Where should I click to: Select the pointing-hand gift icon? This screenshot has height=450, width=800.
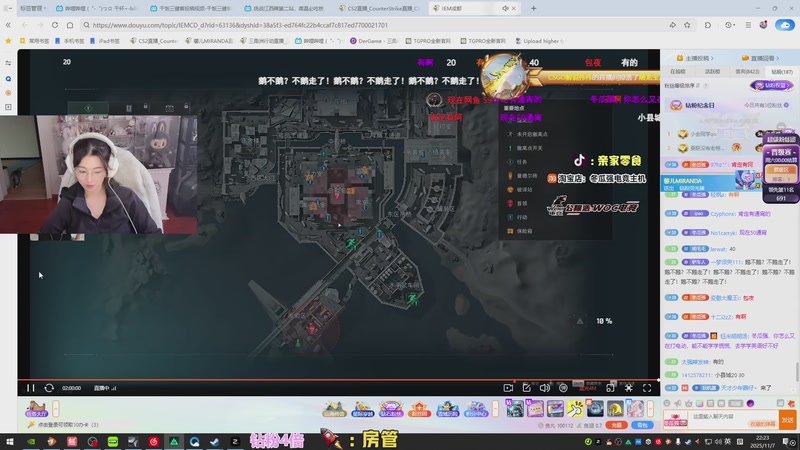(575, 409)
